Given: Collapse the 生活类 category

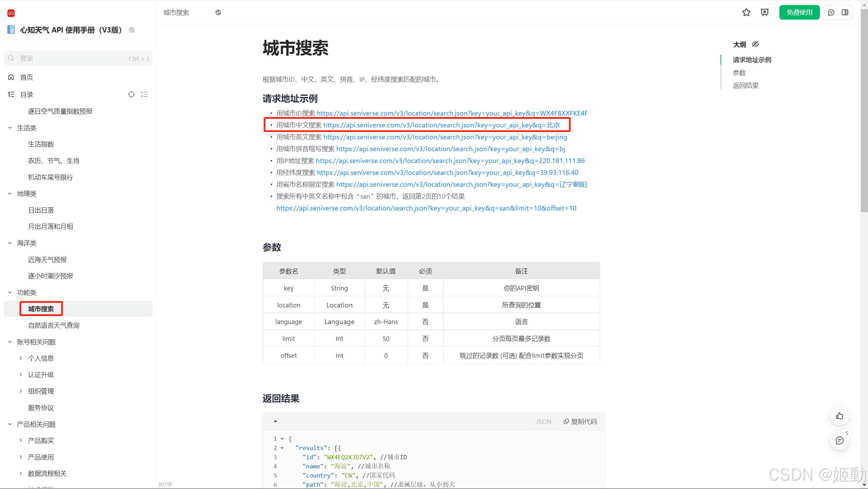Looking at the screenshot, I should [x=10, y=128].
